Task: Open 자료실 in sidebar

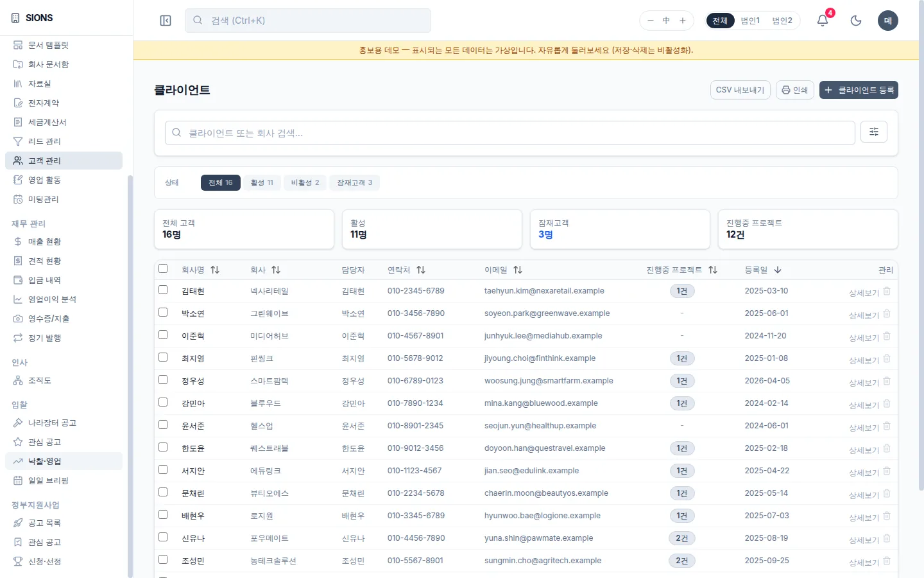Action: pos(64,83)
